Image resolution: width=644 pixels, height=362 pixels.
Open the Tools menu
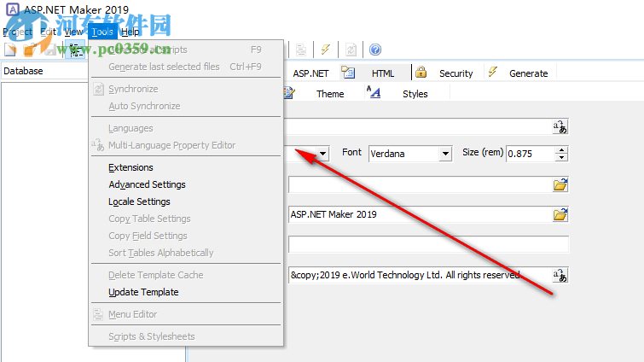coord(102,32)
